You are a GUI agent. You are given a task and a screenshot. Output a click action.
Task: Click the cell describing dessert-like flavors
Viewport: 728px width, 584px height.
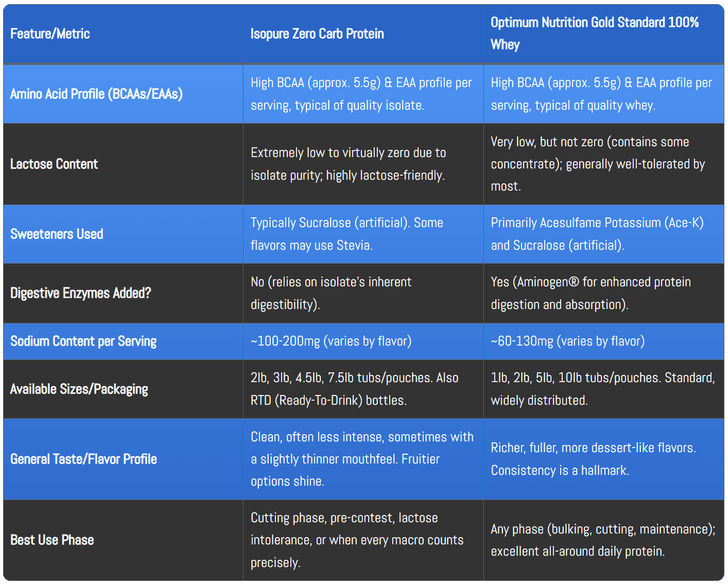tap(593, 459)
